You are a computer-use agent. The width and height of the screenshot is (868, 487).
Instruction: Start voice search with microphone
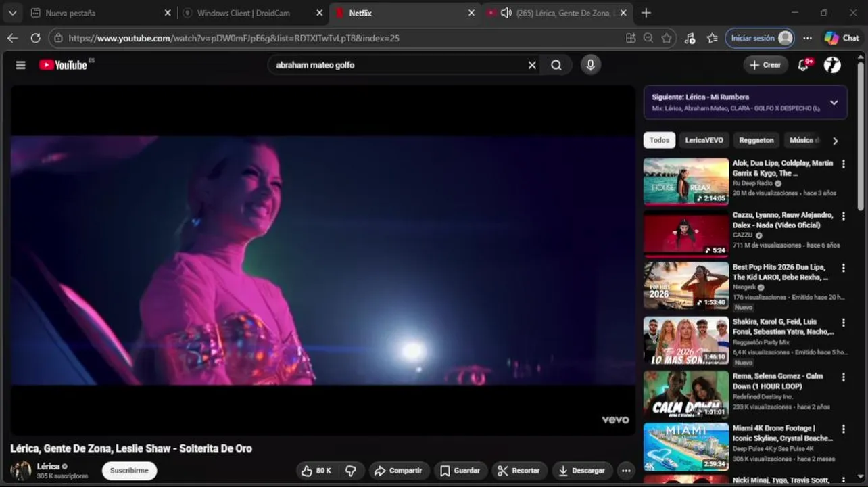click(x=590, y=65)
